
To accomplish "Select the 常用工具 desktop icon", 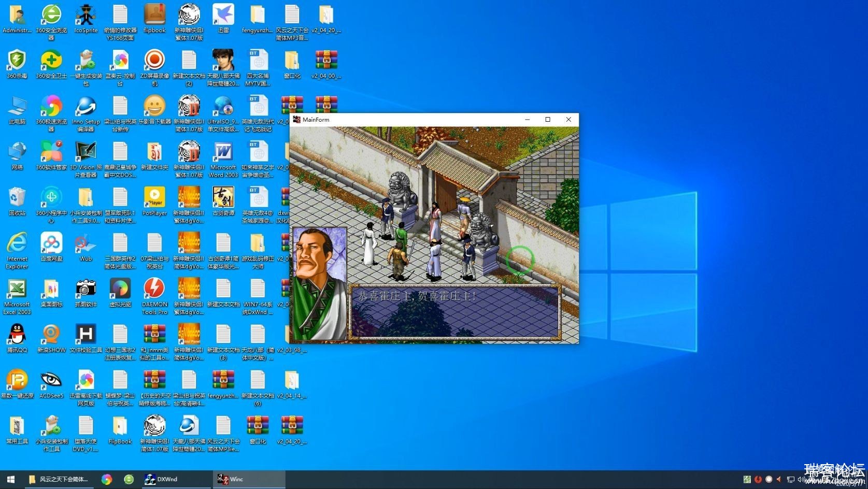I will coord(17,429).
